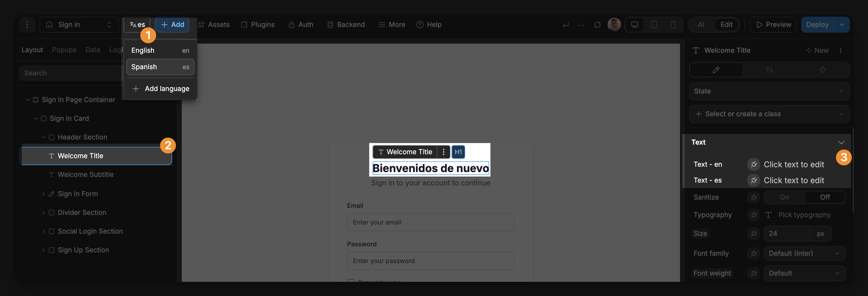Turn Sanitize On
The width and height of the screenshot is (868, 296).
784,197
